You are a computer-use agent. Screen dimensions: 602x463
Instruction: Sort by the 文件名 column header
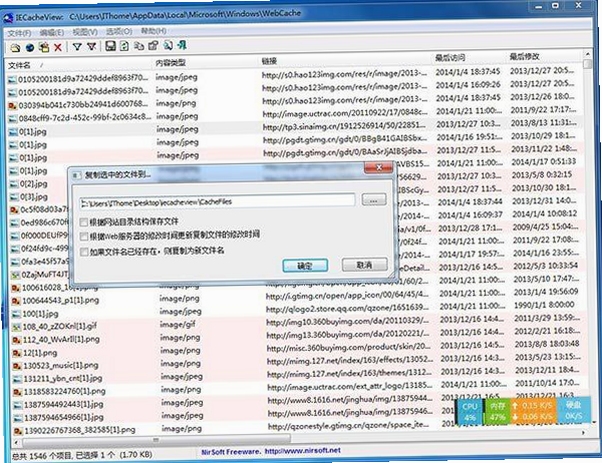[19, 65]
